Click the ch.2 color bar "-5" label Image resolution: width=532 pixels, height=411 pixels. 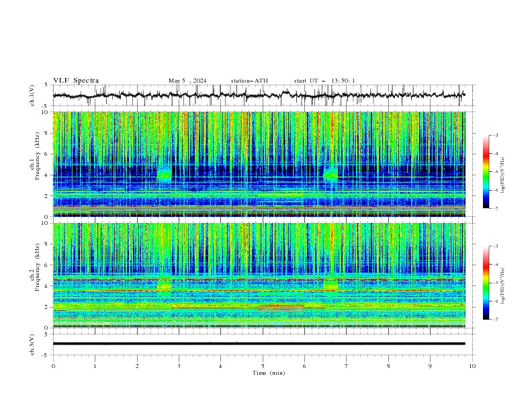495,283
